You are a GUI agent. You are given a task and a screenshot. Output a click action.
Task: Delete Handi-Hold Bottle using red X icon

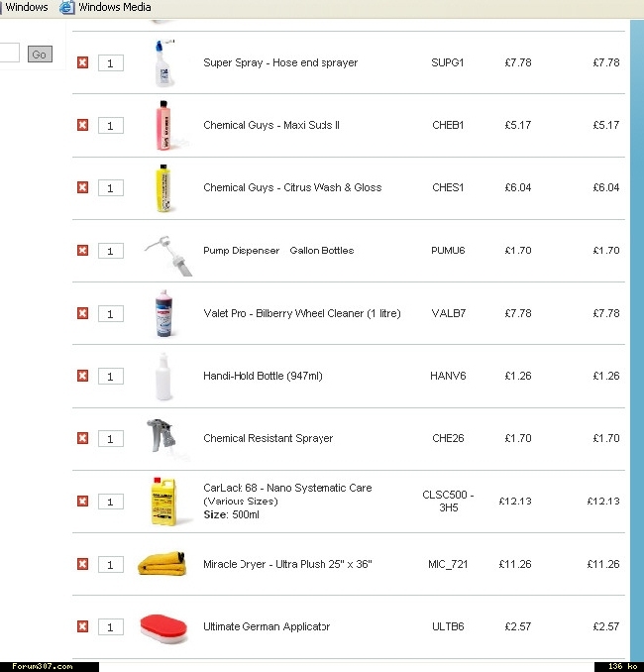pos(82,376)
